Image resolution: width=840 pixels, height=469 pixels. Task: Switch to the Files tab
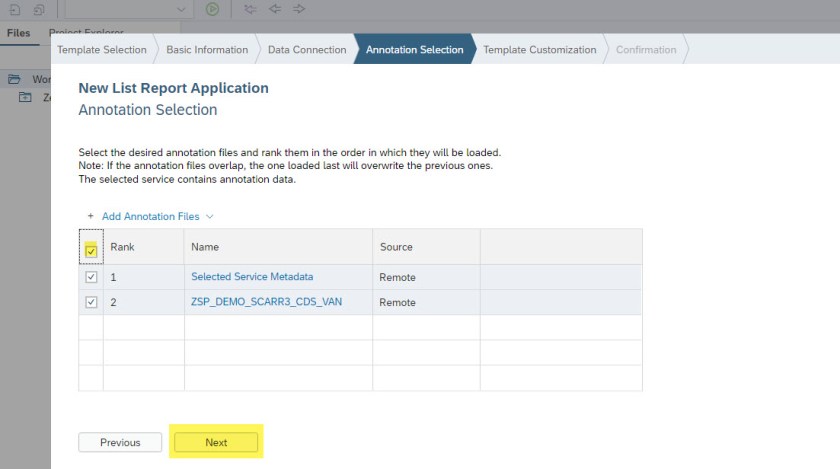19,33
